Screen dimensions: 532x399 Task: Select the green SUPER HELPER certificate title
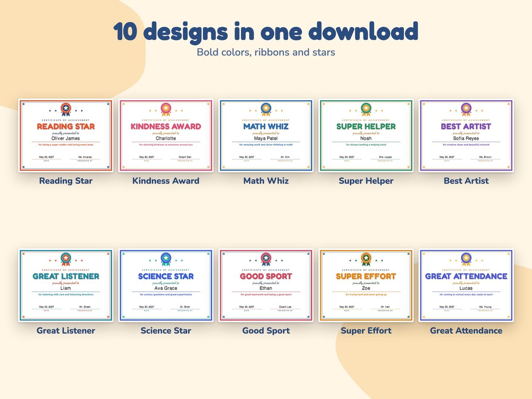pos(366,126)
